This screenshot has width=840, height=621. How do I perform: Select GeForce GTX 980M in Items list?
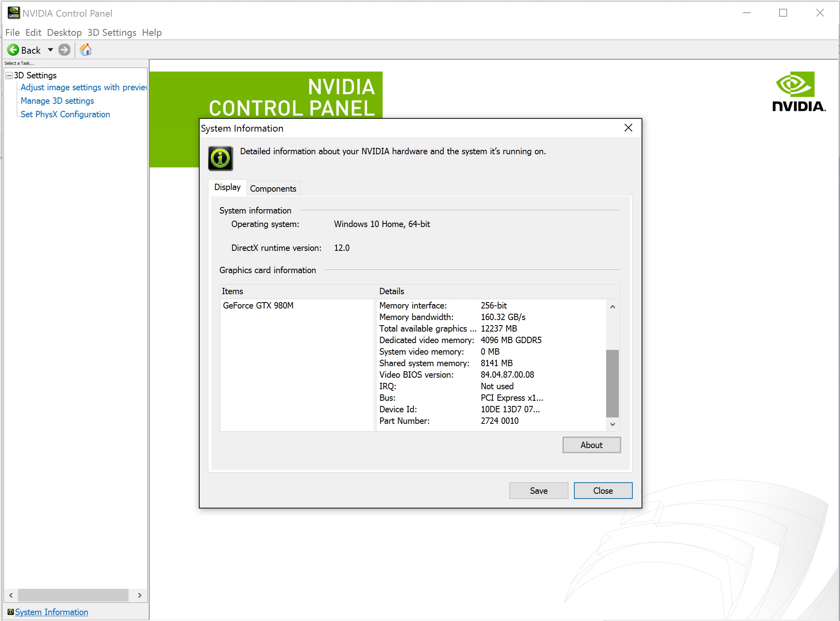tap(258, 305)
